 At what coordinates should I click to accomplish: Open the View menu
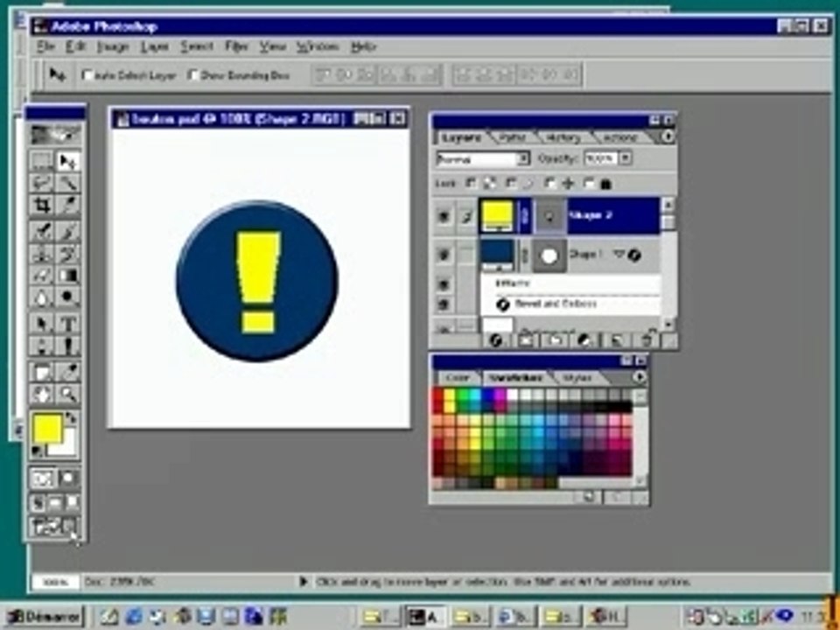click(x=273, y=47)
